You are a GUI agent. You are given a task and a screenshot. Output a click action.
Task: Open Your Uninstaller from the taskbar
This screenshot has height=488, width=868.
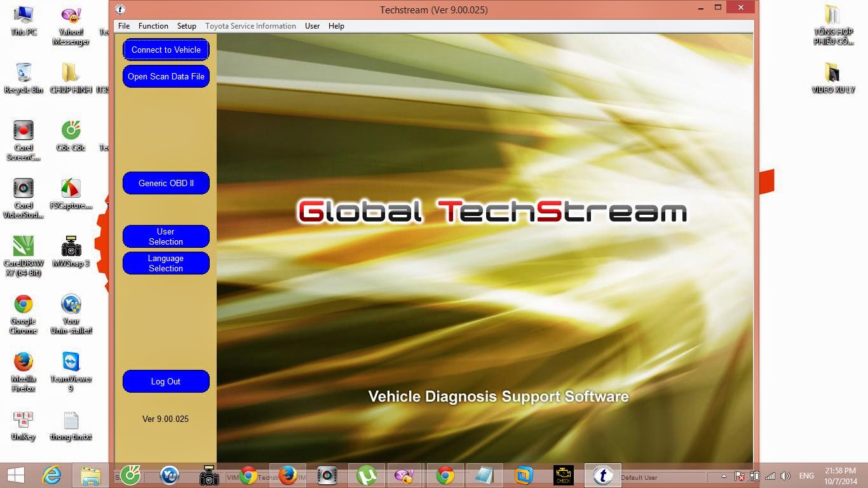170,475
